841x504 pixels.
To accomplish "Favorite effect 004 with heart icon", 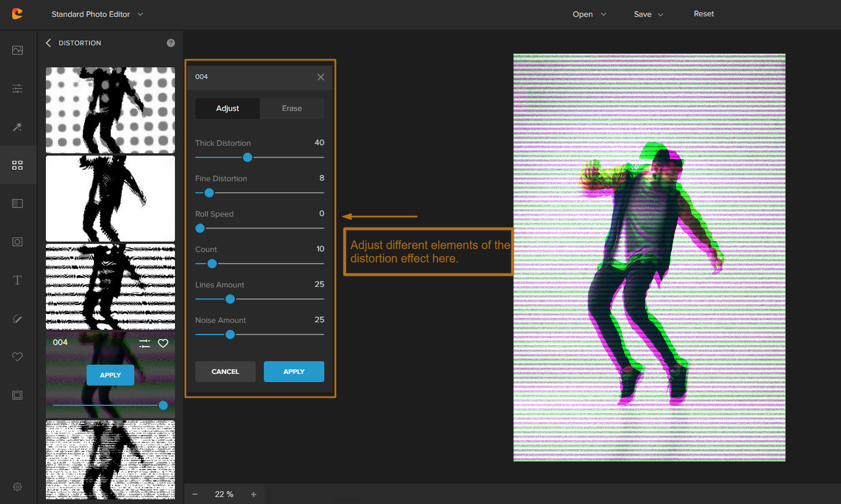I will click(163, 343).
